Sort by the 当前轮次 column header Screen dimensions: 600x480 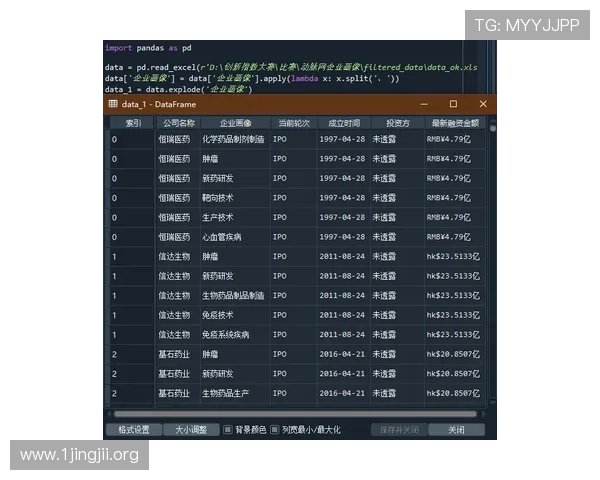[294, 123]
